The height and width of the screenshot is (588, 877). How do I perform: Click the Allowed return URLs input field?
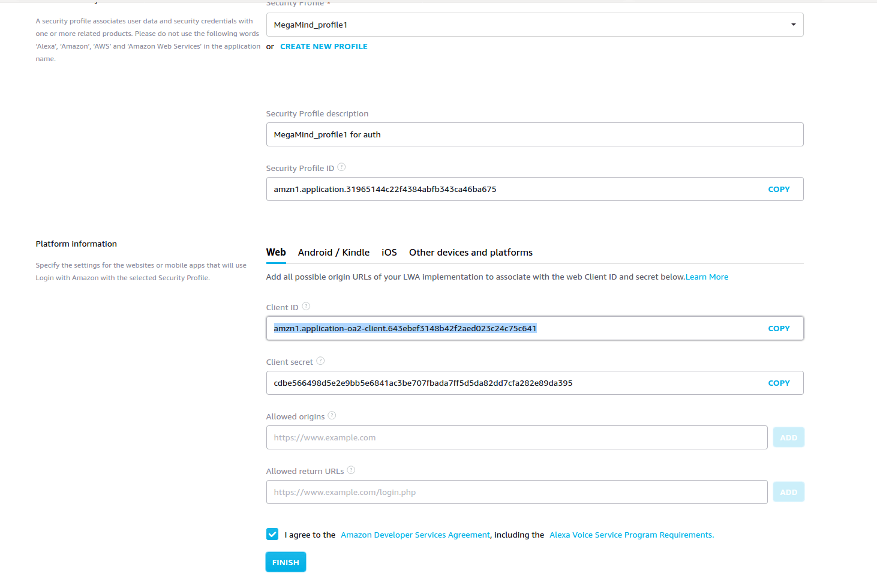[x=516, y=491]
